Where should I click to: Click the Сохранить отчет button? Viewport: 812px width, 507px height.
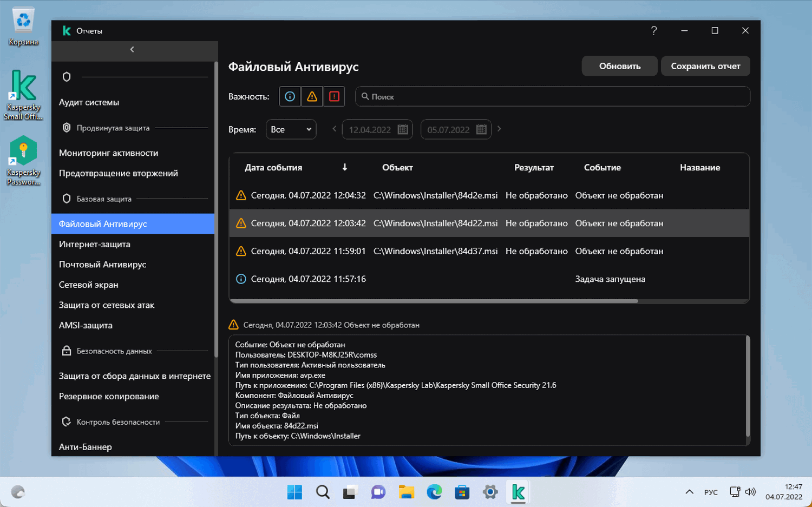(705, 66)
